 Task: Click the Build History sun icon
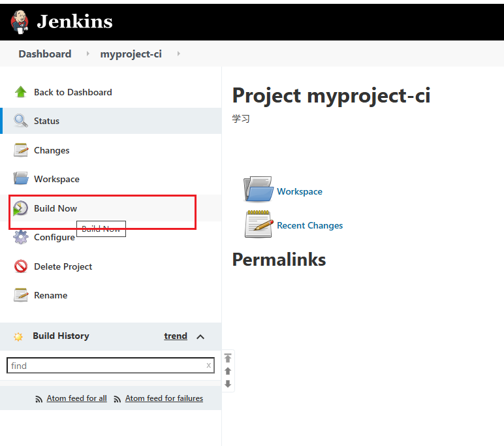(x=18, y=337)
